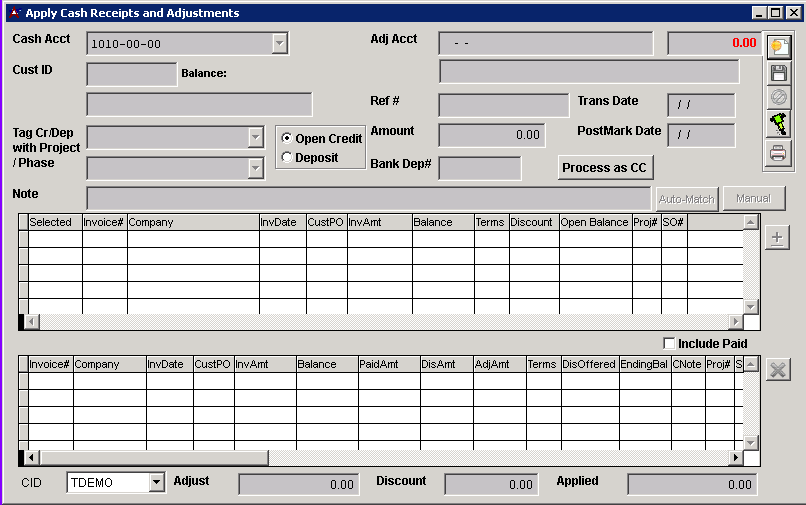Click the New record icon
This screenshot has width=806, height=505.
pos(778,46)
